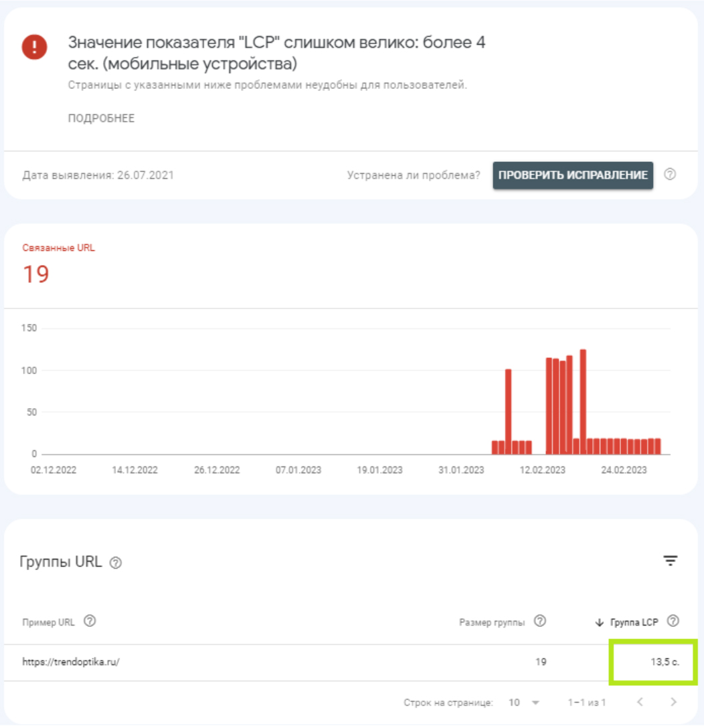Image resolution: width=704 pixels, height=728 pixels.
Task: Click help icon next to Группы URL
Action: tap(116, 563)
